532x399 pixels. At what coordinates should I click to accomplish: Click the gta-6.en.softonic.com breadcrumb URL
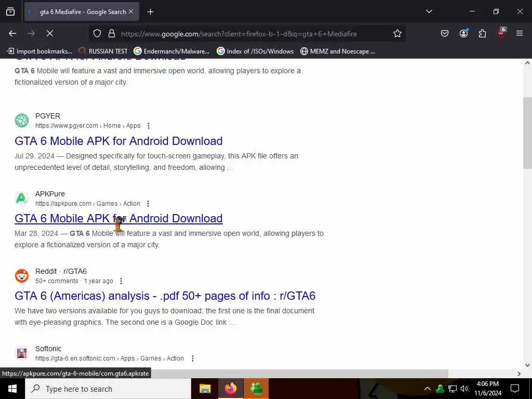[x=110, y=358]
